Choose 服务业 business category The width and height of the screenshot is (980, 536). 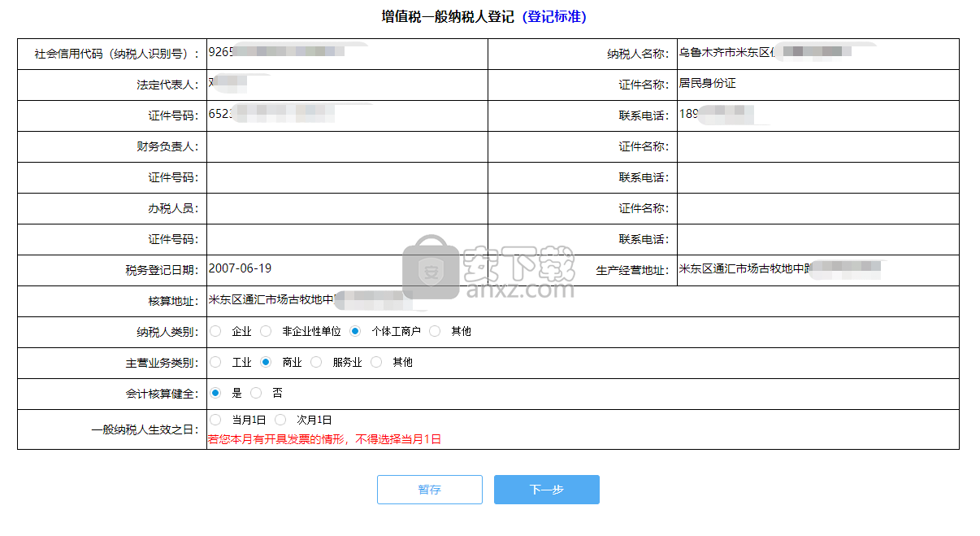316,362
